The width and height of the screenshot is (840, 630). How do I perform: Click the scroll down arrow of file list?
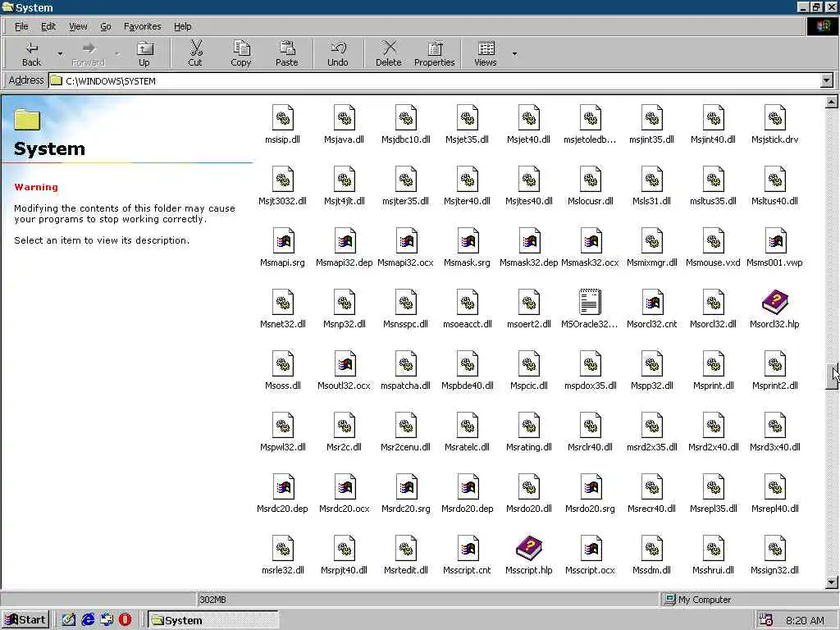832,582
